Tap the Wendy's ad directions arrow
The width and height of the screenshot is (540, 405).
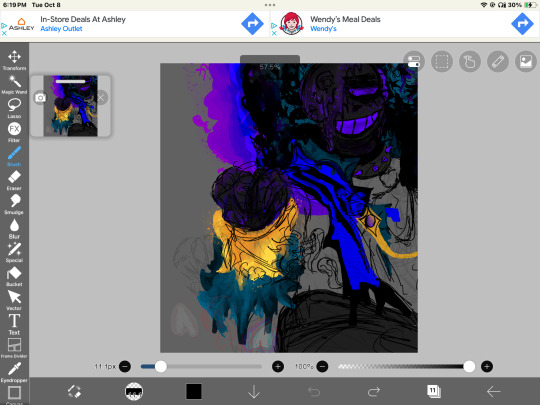coord(522,24)
